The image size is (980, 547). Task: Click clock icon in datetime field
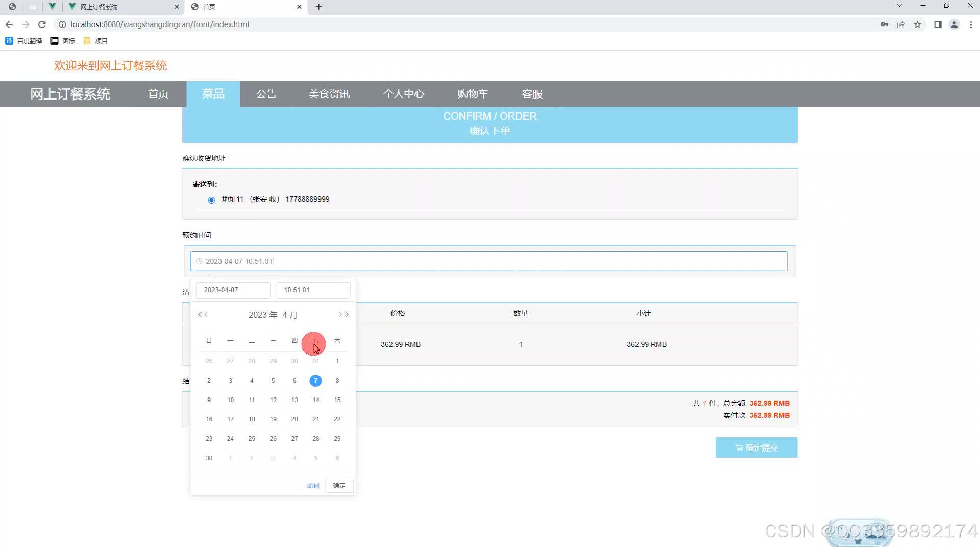tap(199, 261)
